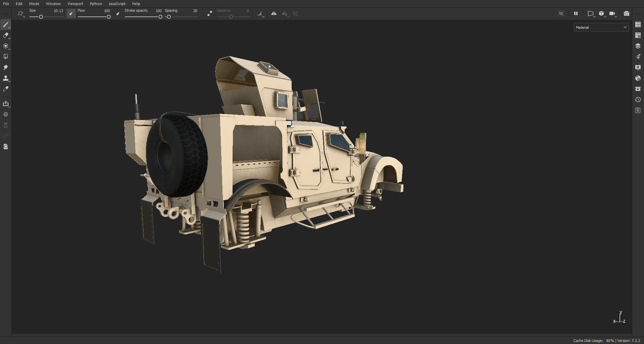Toggle the symmetry mirror icon
The height and width of the screenshot is (344, 644).
(x=274, y=14)
